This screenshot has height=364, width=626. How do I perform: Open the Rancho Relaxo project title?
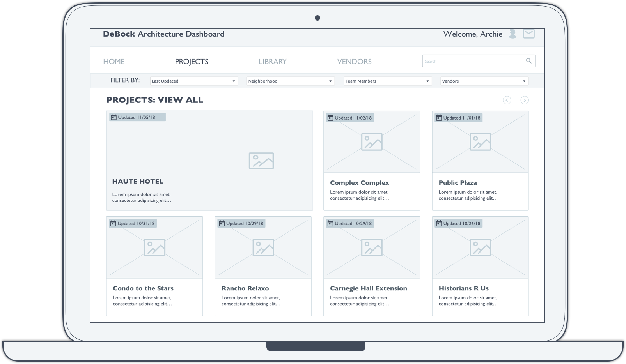click(245, 288)
